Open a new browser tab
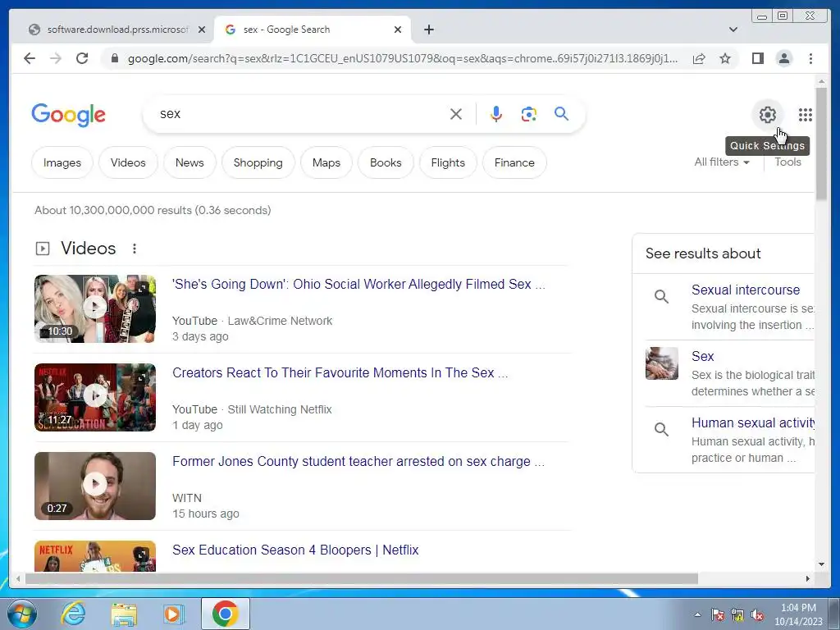This screenshot has height=630, width=840. pyautogui.click(x=429, y=30)
